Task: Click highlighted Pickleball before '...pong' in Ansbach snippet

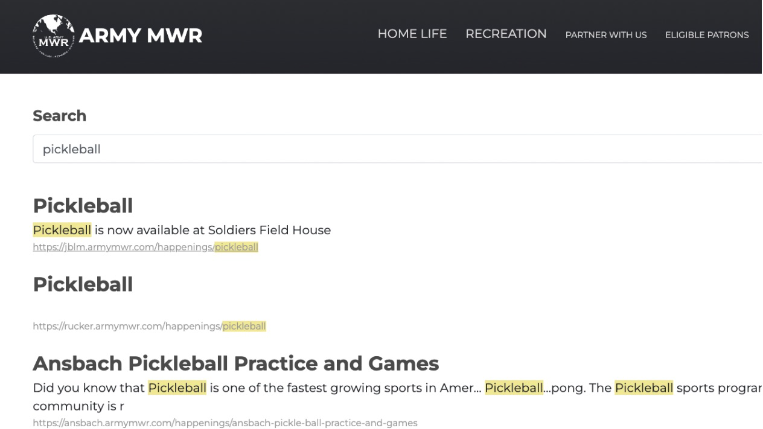Action: [513, 388]
